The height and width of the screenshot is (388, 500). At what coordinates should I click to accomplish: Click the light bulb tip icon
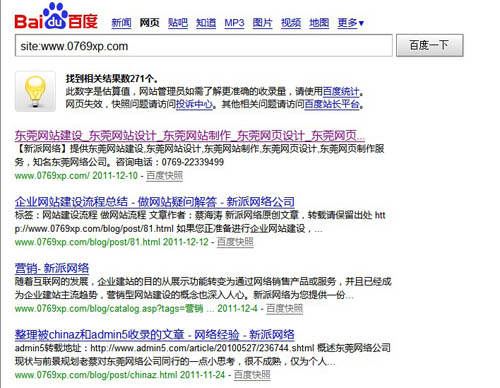[x=35, y=91]
